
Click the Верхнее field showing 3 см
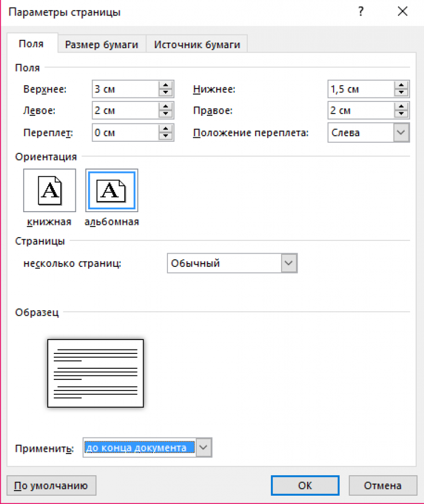(x=125, y=89)
